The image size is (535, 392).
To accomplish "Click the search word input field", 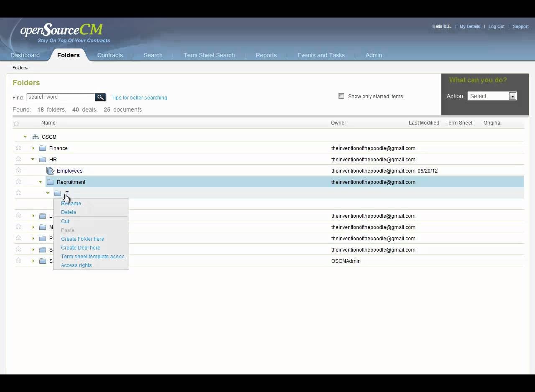I will click(x=60, y=97).
